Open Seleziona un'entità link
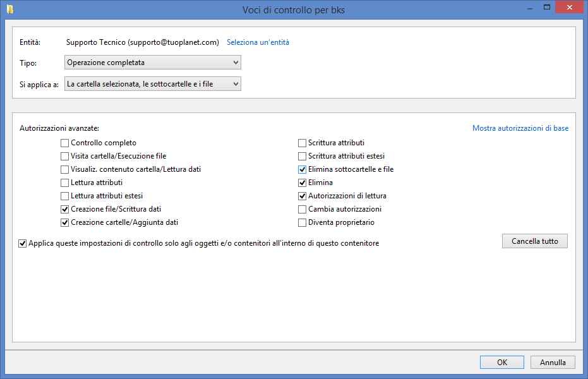 pyautogui.click(x=258, y=42)
